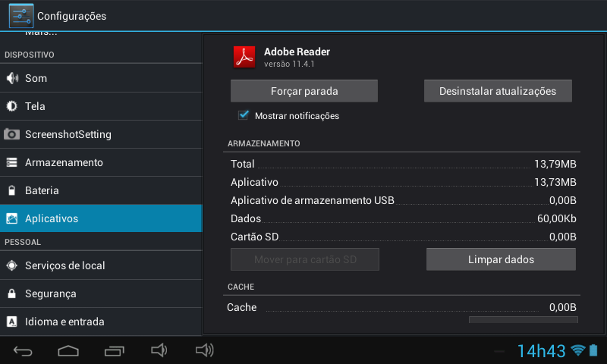Image resolution: width=607 pixels, height=364 pixels.
Task: Open Armazenamento settings
Action: point(101,162)
